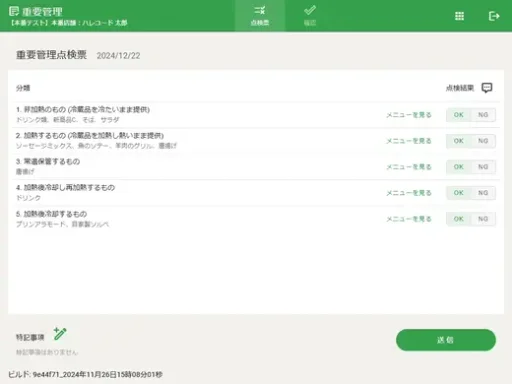Set item 1 非加熱のもの to OK
The height and width of the screenshot is (384, 512).
point(459,115)
